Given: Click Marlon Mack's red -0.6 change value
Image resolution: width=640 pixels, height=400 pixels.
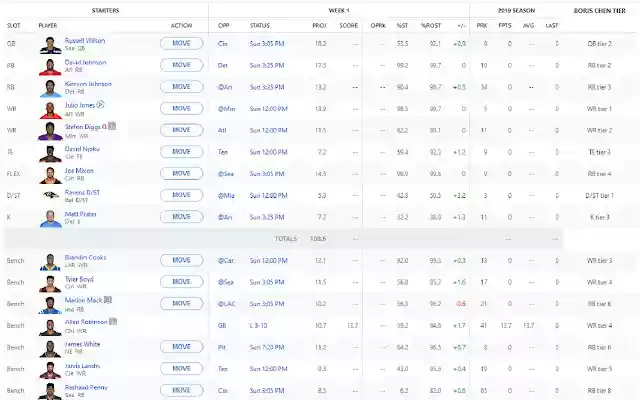Looking at the screenshot, I should 460,304.
